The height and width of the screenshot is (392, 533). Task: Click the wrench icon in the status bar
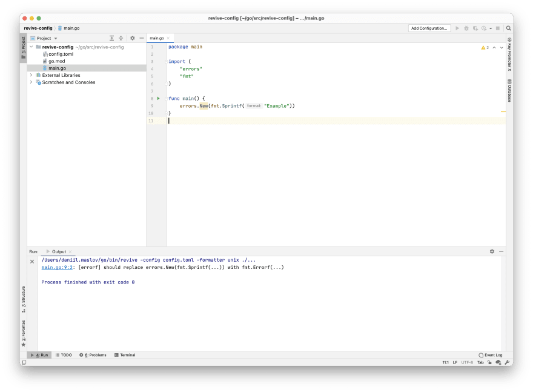507,362
